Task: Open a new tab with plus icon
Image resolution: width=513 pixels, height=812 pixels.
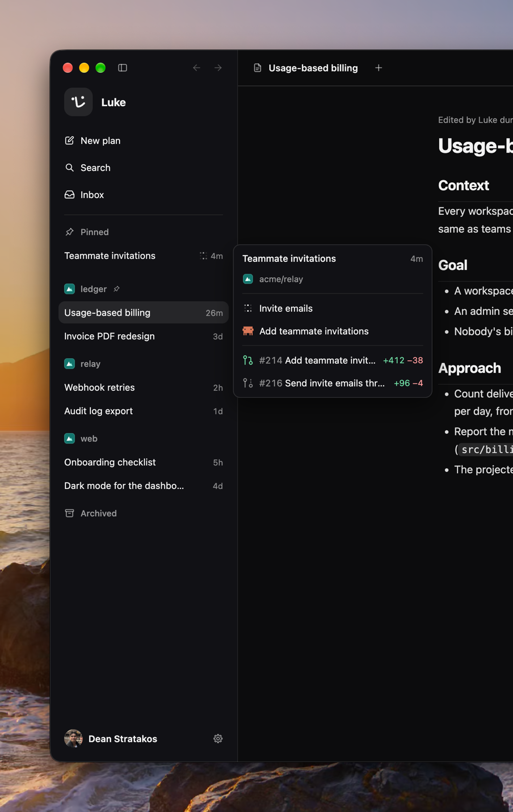Action: (x=379, y=68)
